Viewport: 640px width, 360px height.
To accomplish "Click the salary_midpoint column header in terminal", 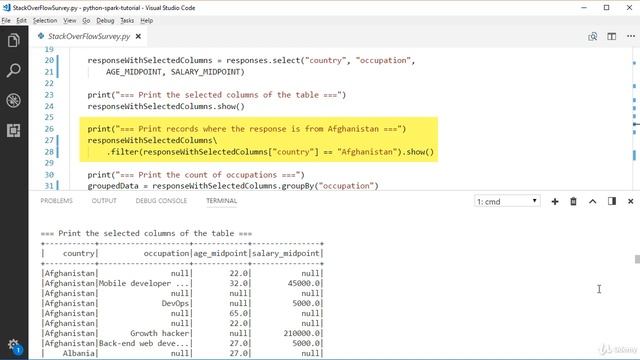I will pyautogui.click(x=286, y=253).
